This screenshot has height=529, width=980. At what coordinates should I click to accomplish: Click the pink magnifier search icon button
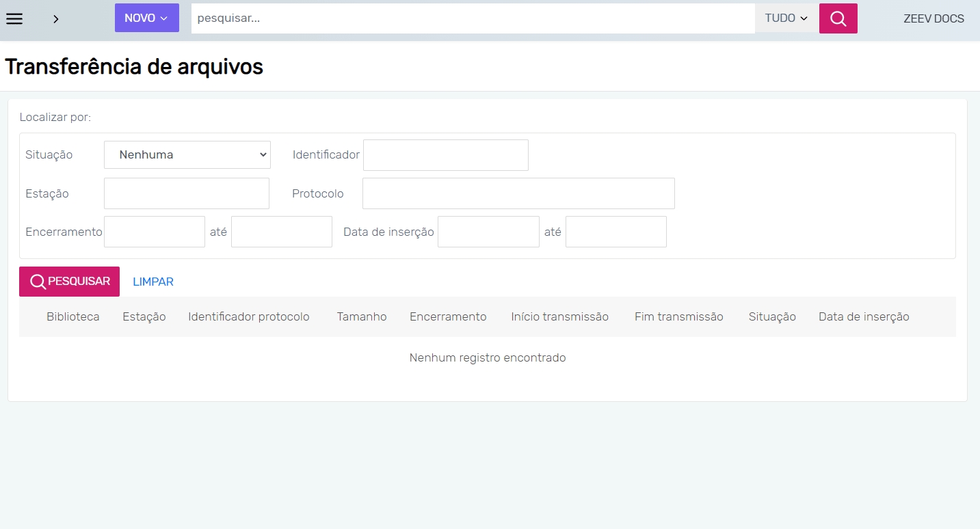[x=838, y=18]
